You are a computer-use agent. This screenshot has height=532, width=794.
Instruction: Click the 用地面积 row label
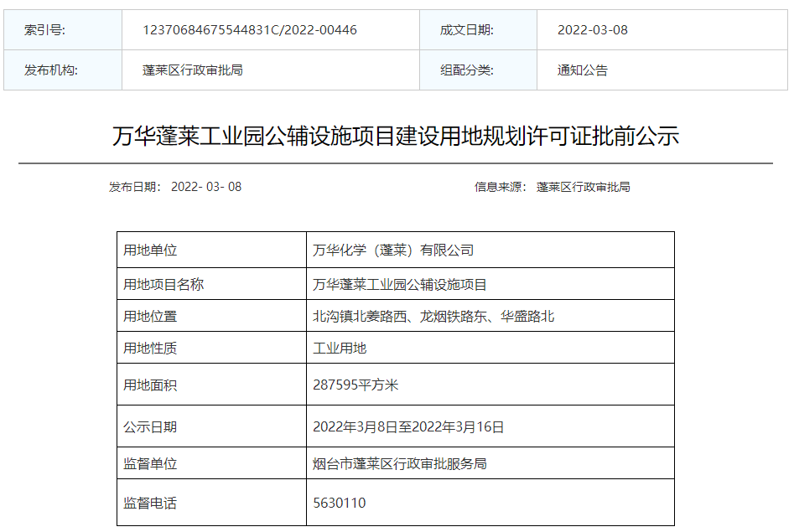point(150,385)
